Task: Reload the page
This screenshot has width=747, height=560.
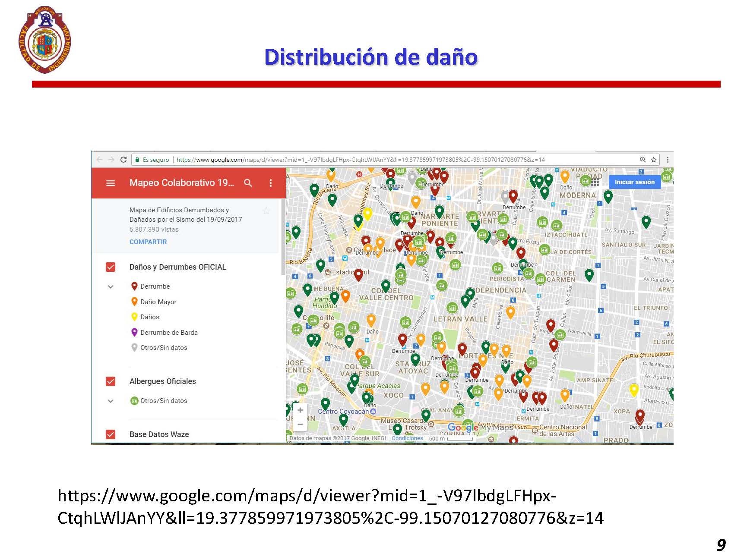Action: [x=123, y=160]
